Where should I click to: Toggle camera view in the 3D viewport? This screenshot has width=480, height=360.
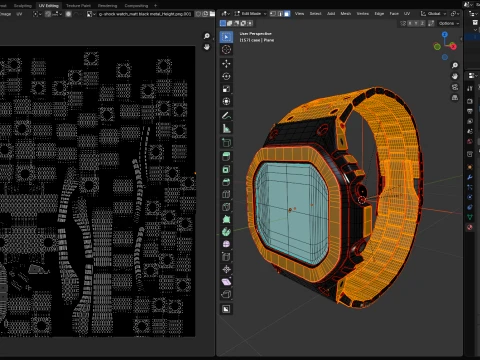tap(455, 87)
